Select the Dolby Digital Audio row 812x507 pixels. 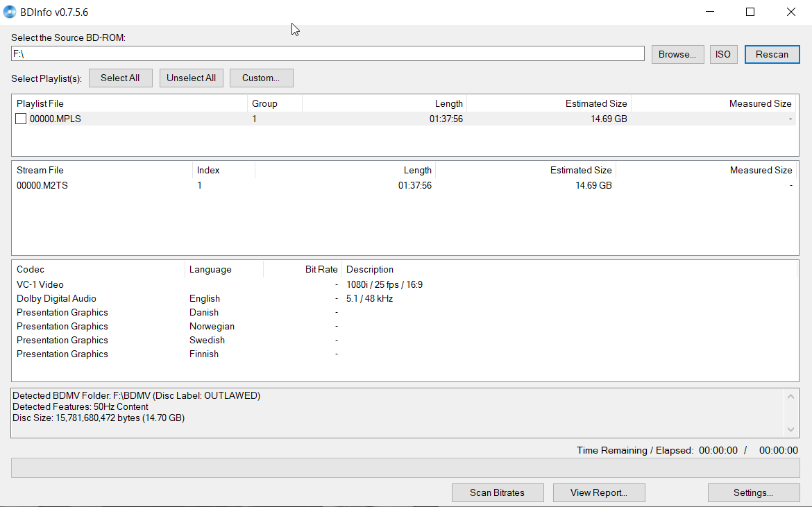pyautogui.click(x=405, y=298)
